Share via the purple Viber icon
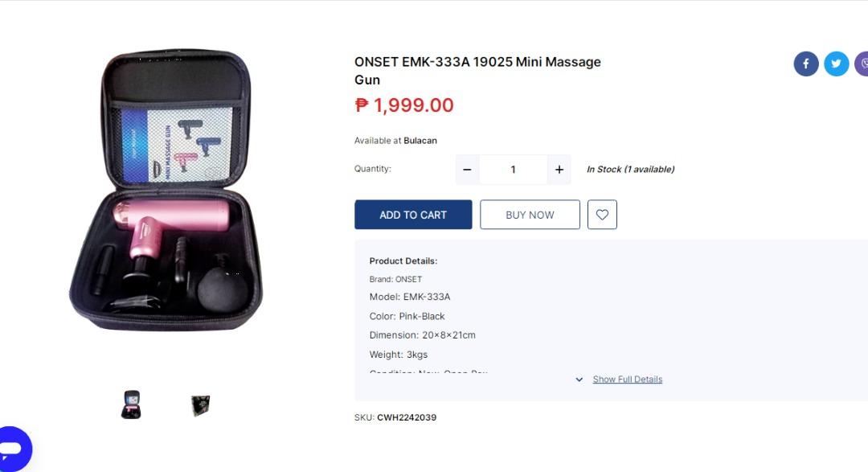The height and width of the screenshot is (472, 868). point(862,64)
